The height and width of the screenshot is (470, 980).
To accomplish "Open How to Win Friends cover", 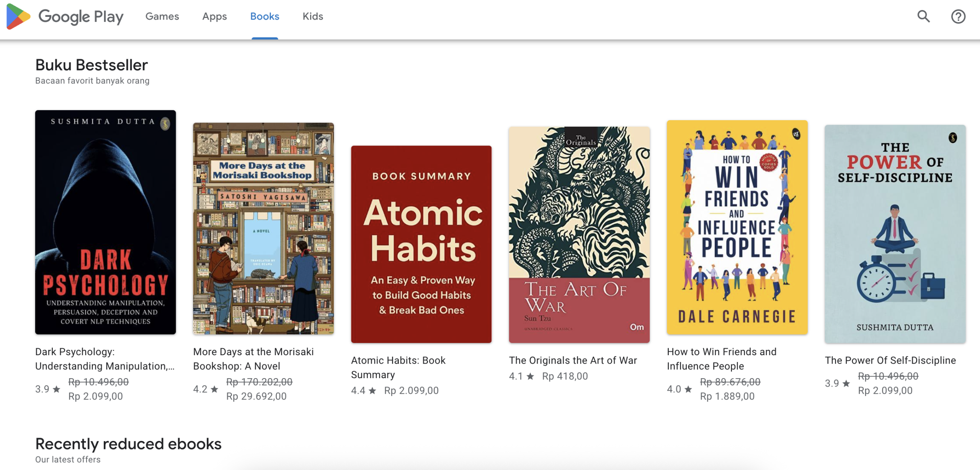I will 737,227.
